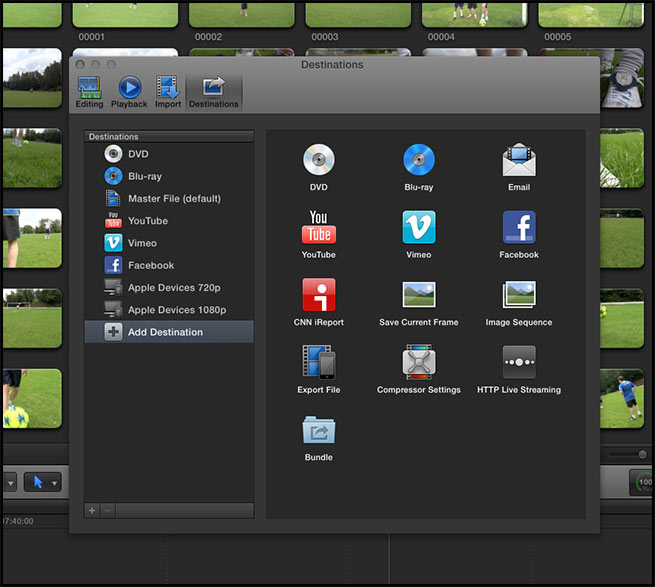
Task: Select the Destinations preferences tab
Action: tap(213, 92)
